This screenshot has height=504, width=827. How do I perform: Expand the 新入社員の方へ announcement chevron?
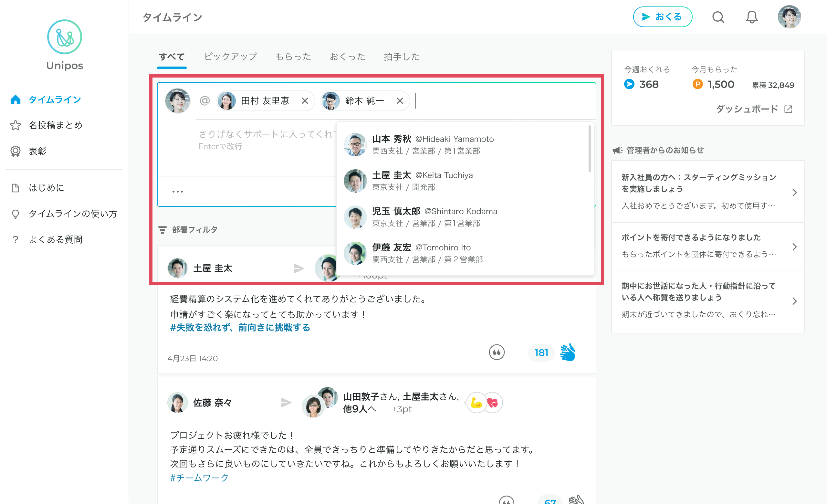click(x=795, y=192)
